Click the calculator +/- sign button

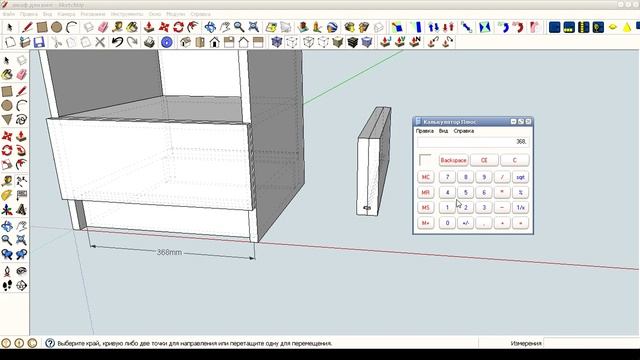coord(466,223)
